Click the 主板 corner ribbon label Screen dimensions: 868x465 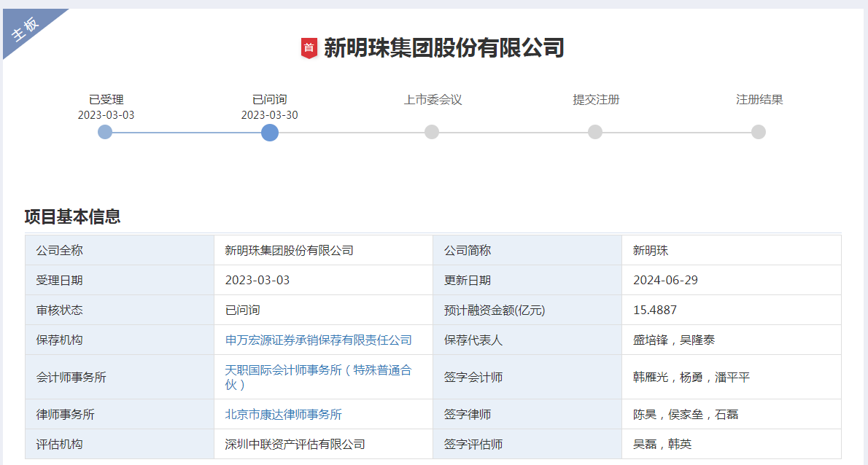pos(25,28)
